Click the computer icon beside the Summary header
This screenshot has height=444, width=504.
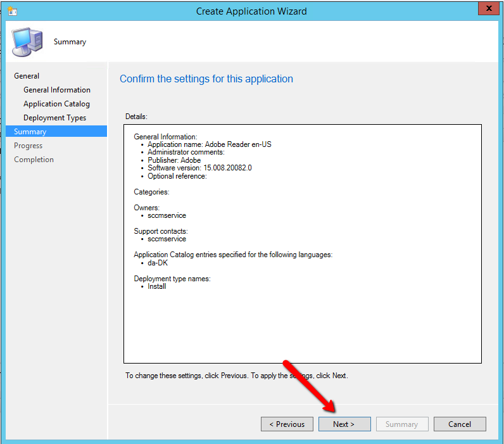[27, 42]
